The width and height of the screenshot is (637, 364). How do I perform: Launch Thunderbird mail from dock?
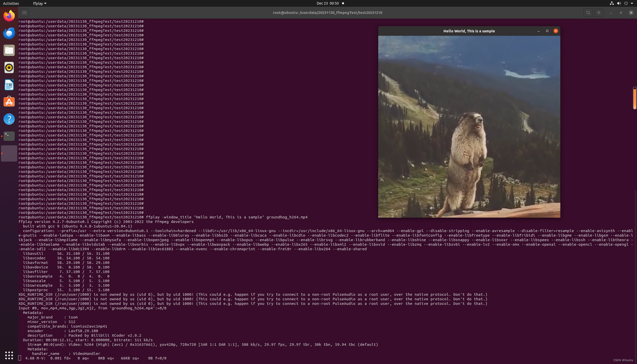tap(9, 33)
